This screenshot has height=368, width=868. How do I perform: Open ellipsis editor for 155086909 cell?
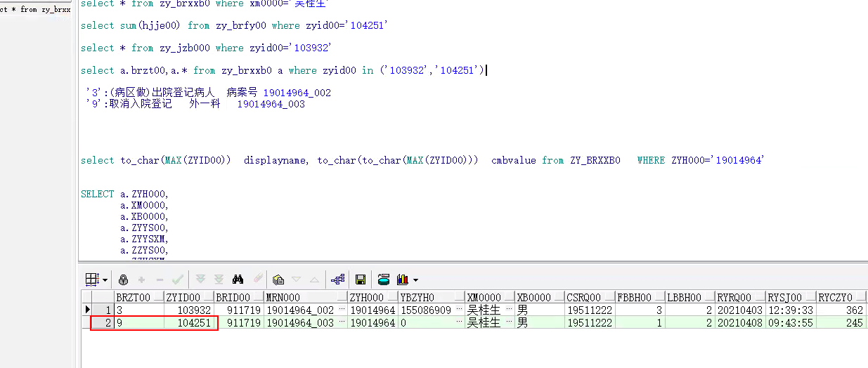click(x=459, y=310)
